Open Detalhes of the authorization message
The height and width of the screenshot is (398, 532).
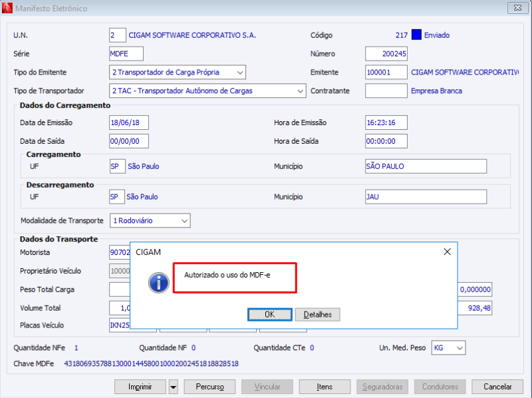[318, 314]
